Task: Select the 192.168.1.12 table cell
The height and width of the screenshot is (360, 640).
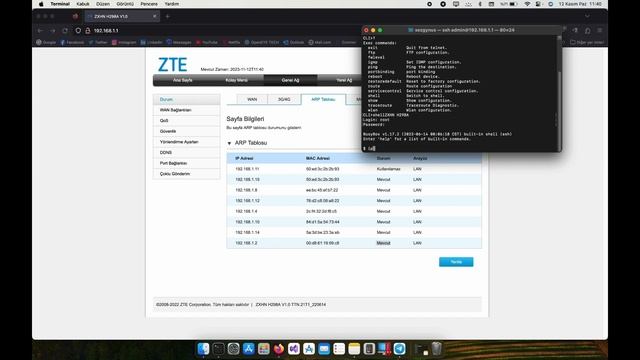Action: point(247,200)
